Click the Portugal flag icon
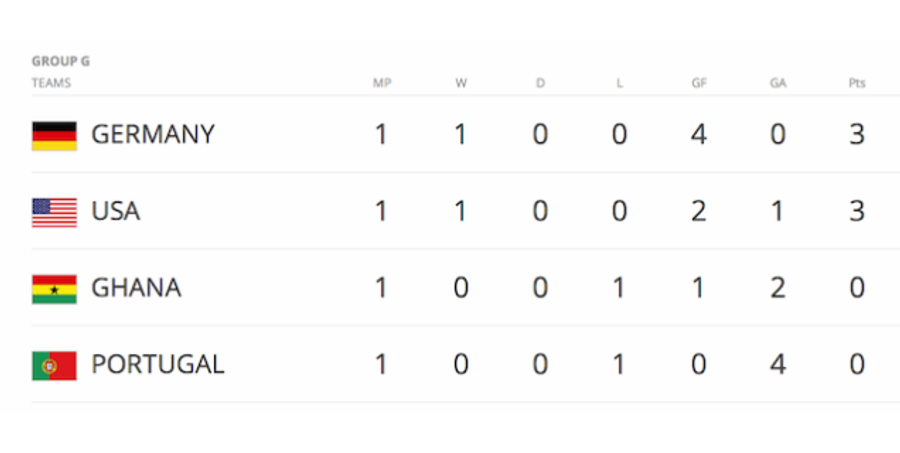Screen dimensions: 900x453 (x=54, y=366)
